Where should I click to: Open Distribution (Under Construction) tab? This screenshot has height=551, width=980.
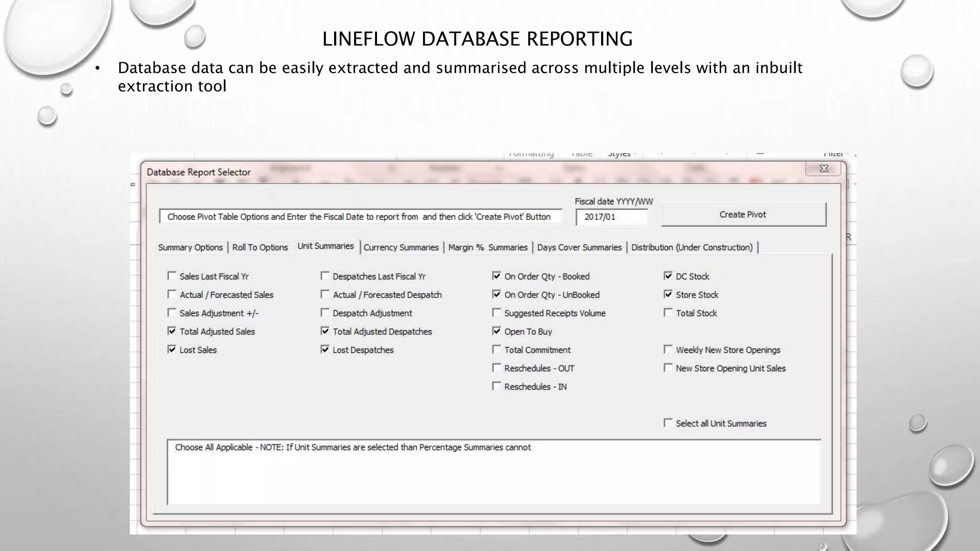pos(692,247)
